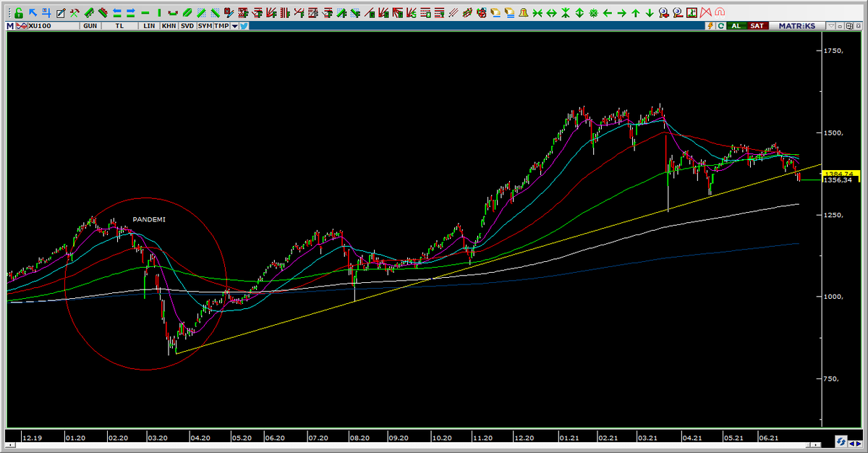This screenshot has width=868, height=453.
Task: Click the XU100 symbol input field
Action: tap(51, 25)
